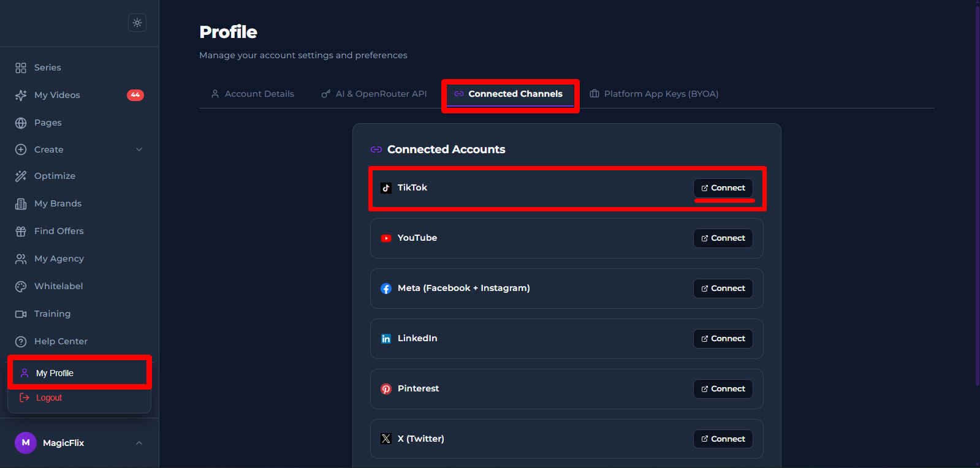Open the Pages section
This screenshot has height=468, width=980.
point(80,123)
